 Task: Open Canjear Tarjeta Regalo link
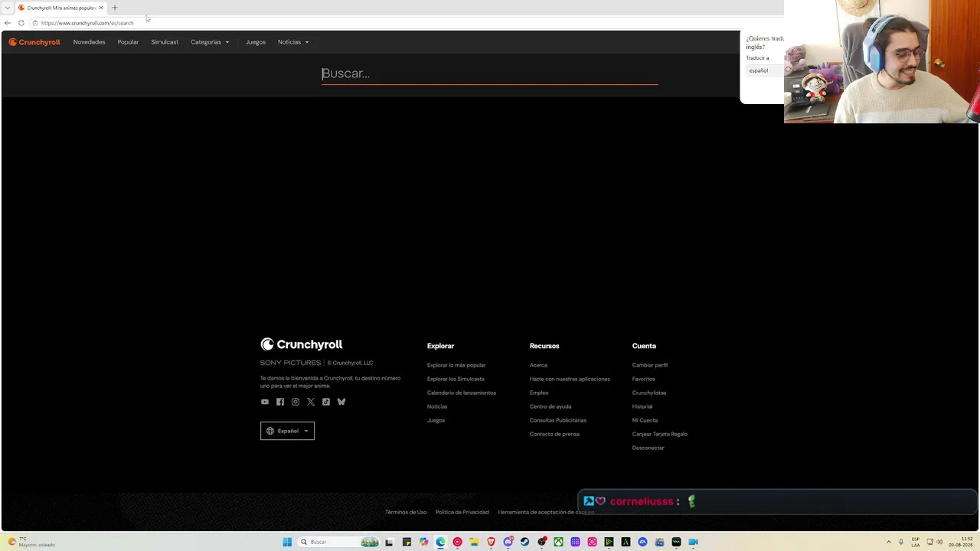click(x=660, y=434)
